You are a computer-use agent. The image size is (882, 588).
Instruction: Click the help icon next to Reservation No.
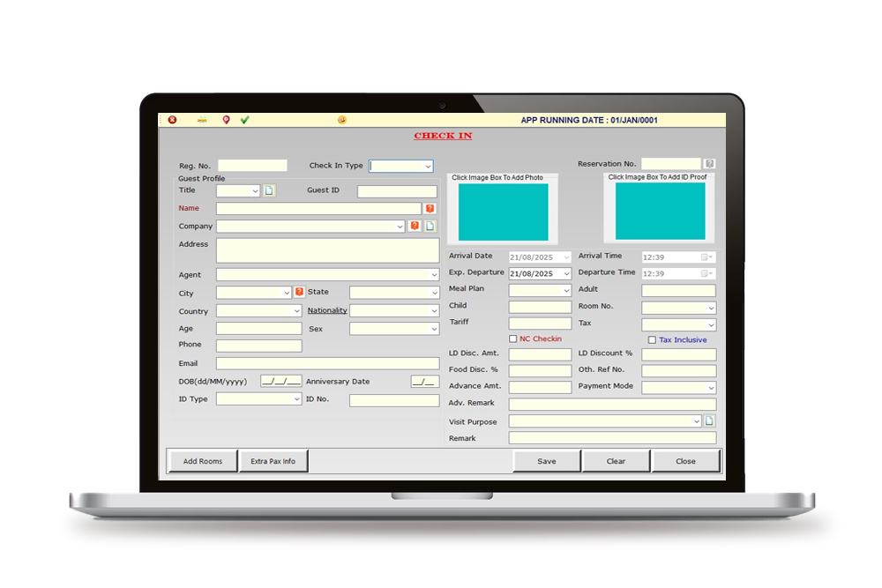(x=709, y=164)
